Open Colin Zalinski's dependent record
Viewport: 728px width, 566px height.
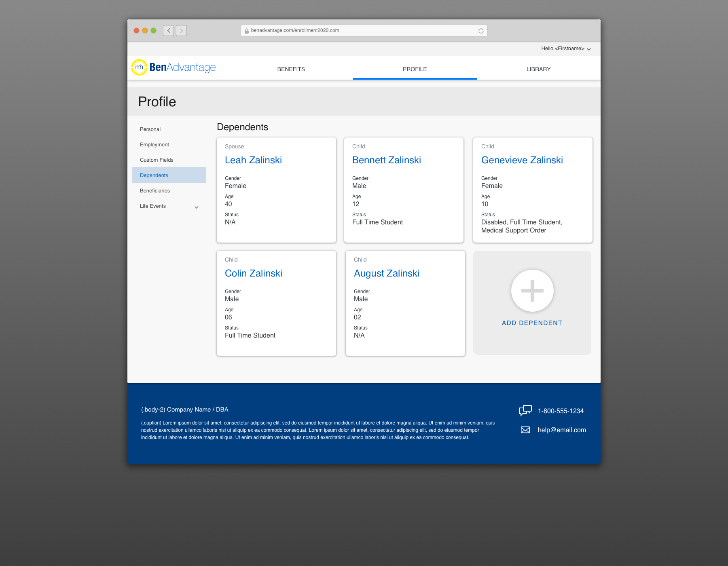click(254, 273)
